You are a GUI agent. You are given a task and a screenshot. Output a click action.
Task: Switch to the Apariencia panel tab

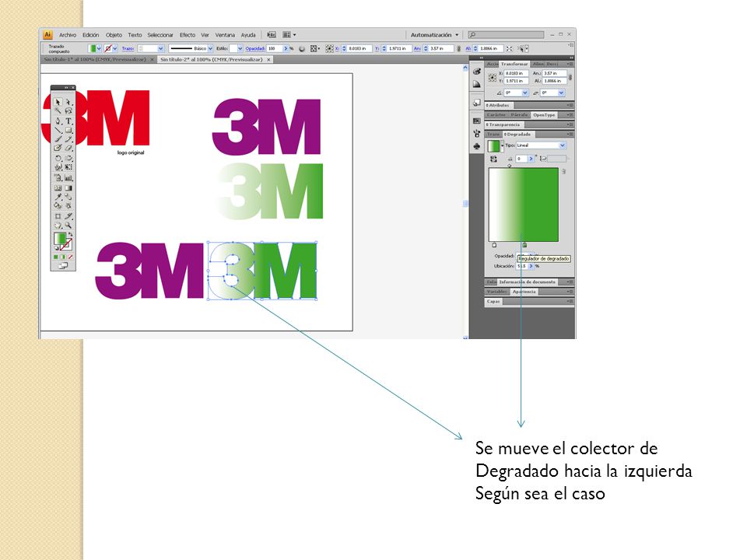[524, 292]
